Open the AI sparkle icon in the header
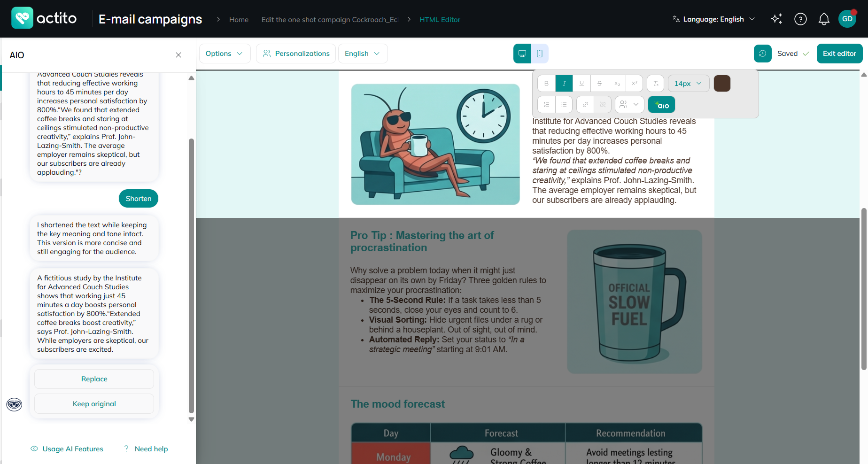This screenshot has width=868, height=464. coord(777,19)
